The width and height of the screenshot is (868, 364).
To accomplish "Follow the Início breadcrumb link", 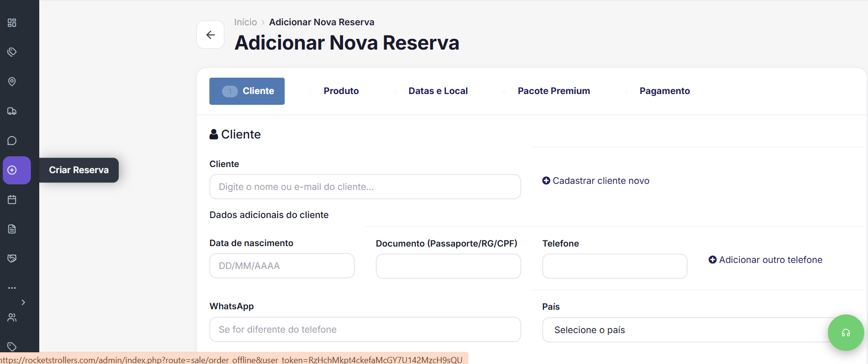I will click(245, 22).
